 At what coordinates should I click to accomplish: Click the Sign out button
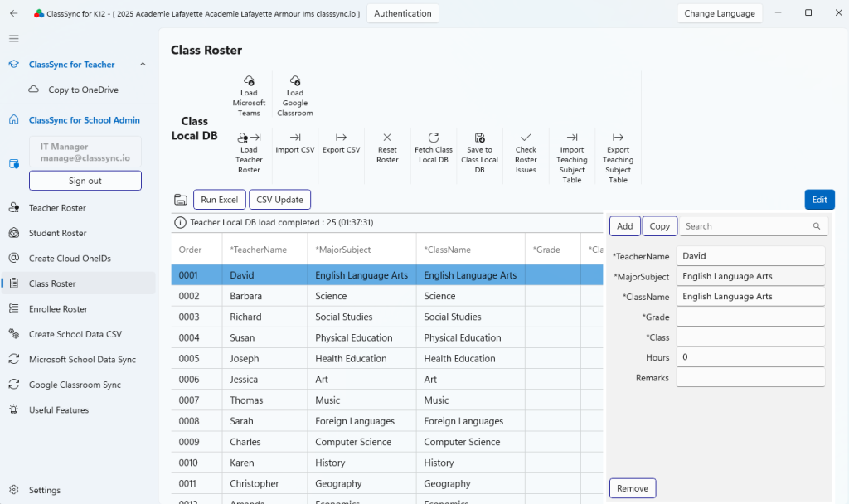pos(85,181)
